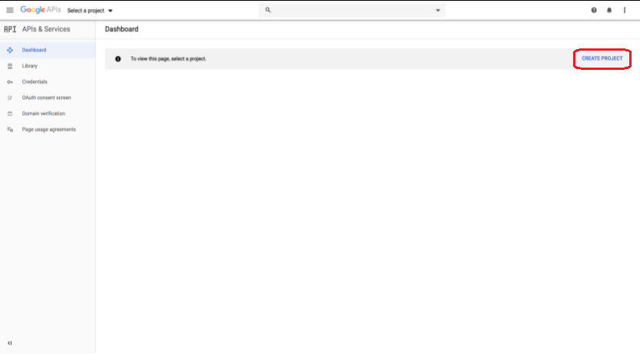Screen dimensions: 640x364
Task: Click the Google APIs logo
Action: (41, 10)
